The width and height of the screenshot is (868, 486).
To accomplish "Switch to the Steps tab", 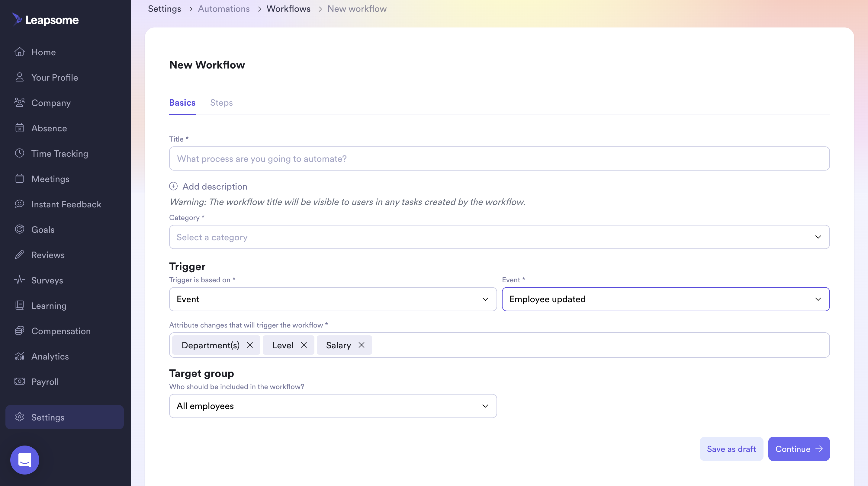I will pyautogui.click(x=221, y=103).
